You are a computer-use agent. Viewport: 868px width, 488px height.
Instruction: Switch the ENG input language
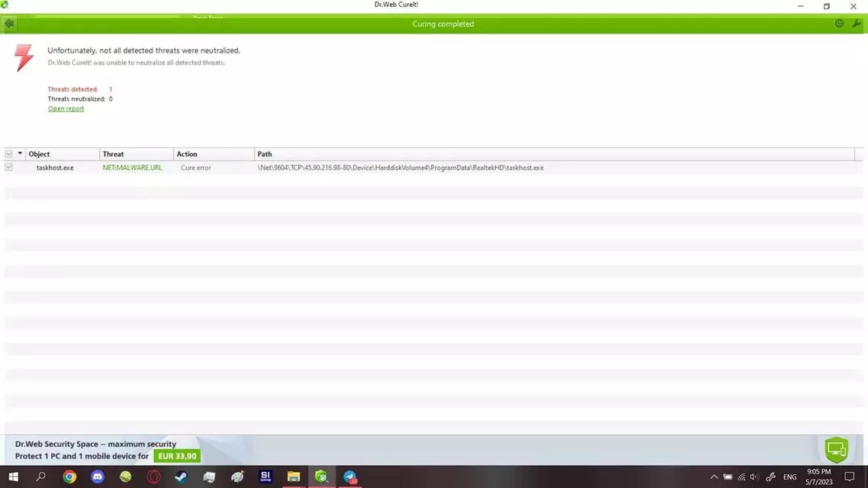790,477
